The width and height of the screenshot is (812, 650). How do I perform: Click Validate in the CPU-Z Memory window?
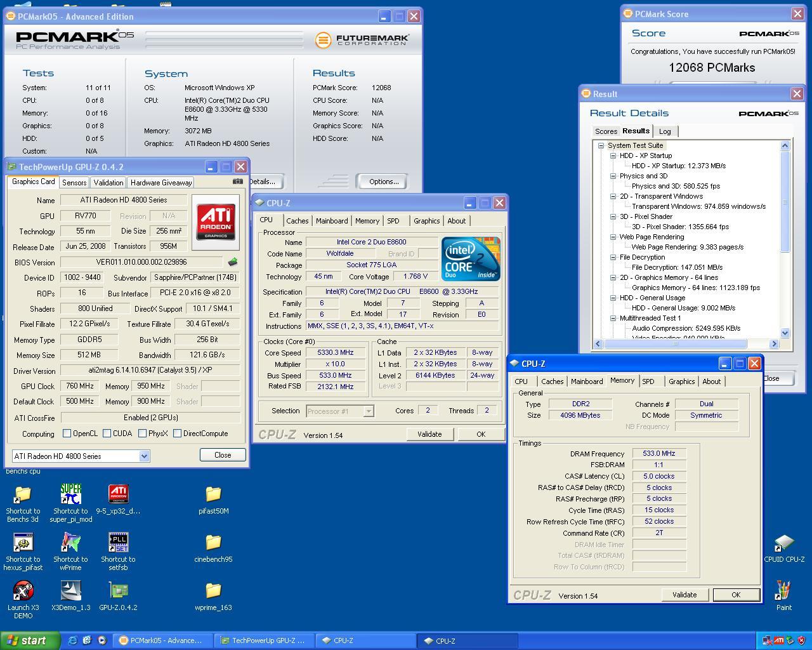click(684, 595)
